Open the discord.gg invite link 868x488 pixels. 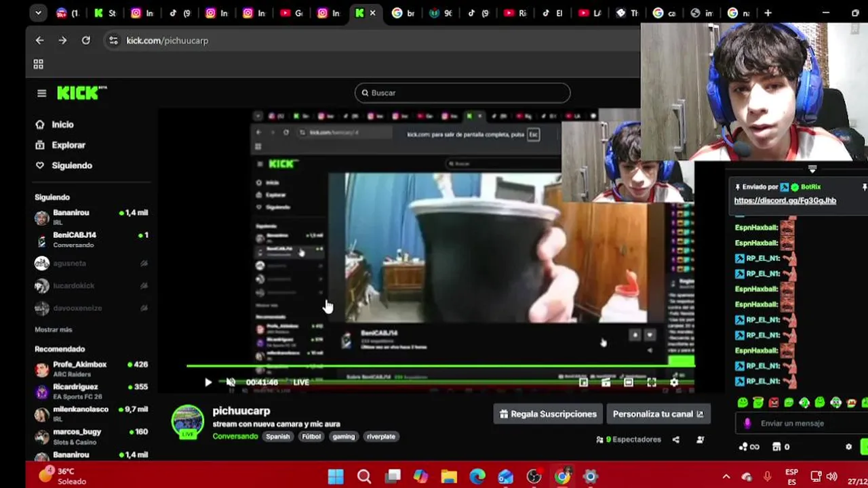tap(785, 201)
